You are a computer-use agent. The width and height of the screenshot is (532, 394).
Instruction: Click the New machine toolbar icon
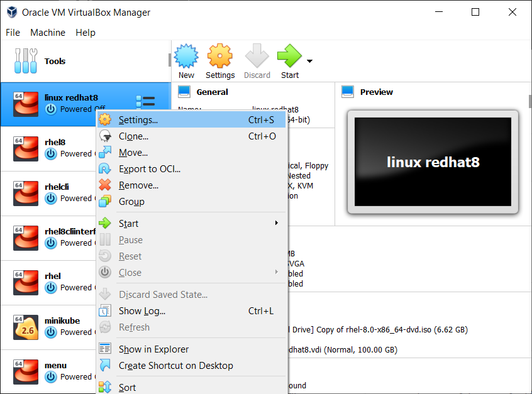[186, 56]
